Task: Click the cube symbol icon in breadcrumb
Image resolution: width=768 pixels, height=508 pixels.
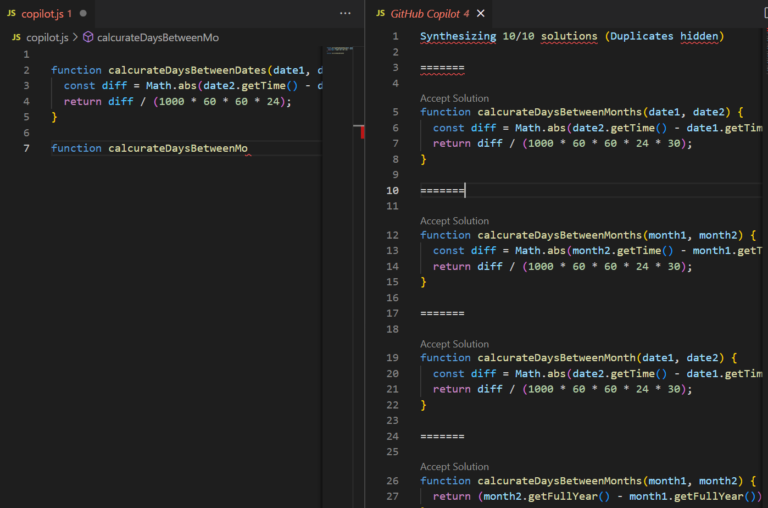Action: [88, 37]
